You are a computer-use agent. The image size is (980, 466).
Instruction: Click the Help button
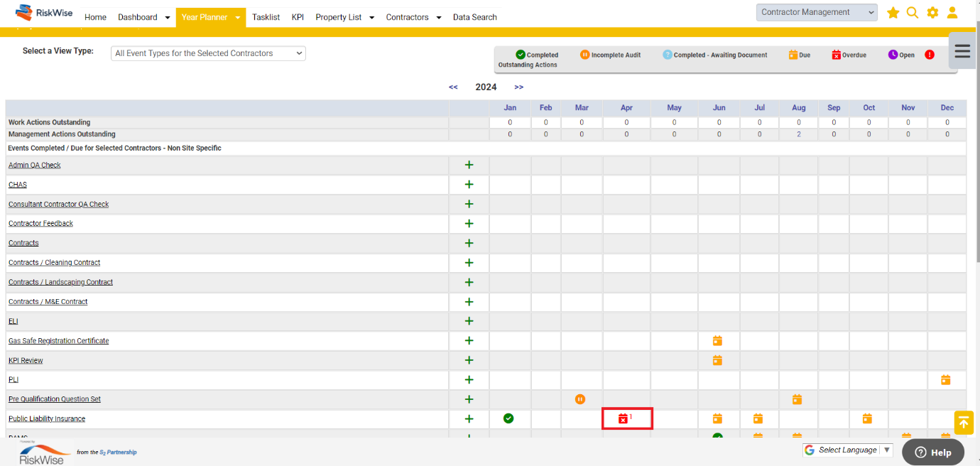point(933,453)
